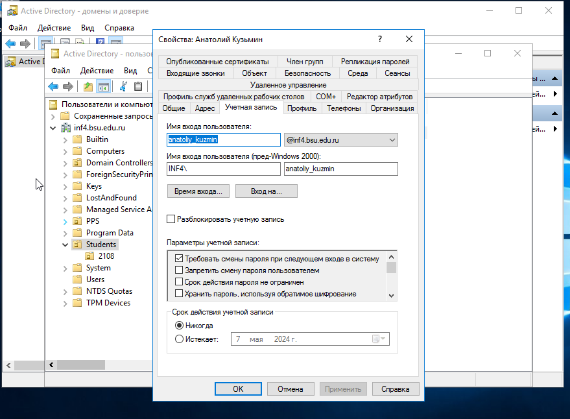The width and height of the screenshot is (570, 419).
Task: Click the paste clipboard toolbar icon
Action: click(138, 86)
